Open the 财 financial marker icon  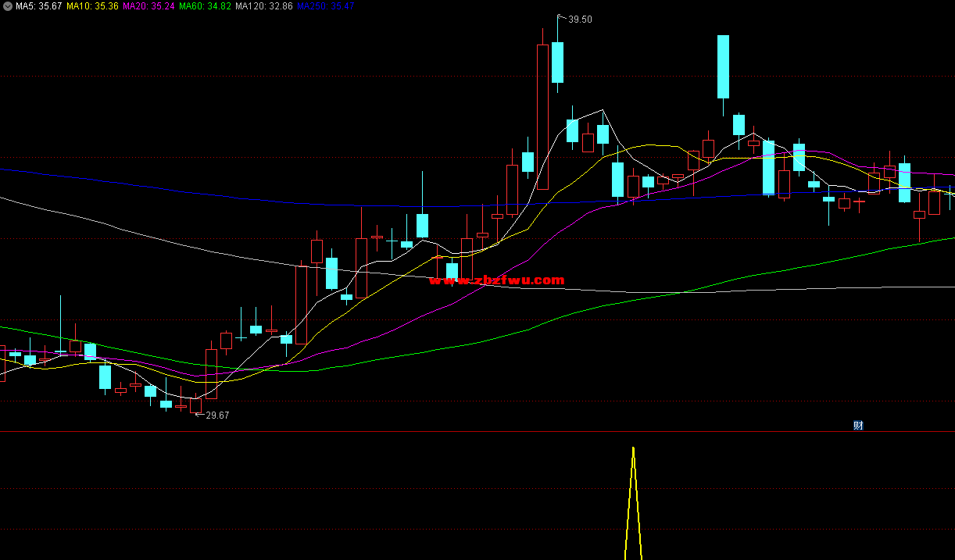pyautogui.click(x=858, y=426)
